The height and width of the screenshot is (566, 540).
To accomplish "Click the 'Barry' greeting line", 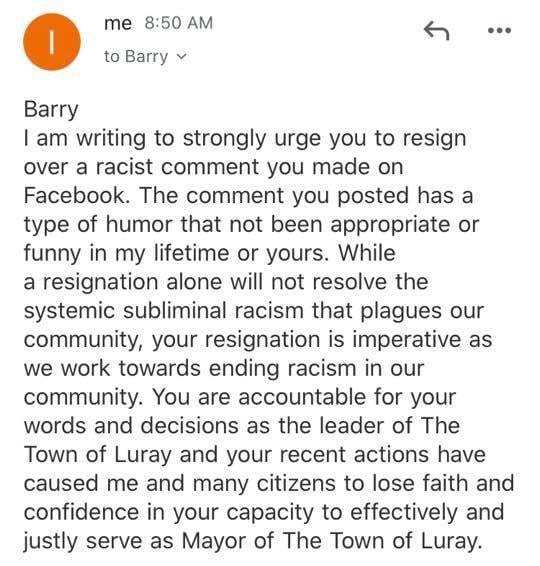I will click(x=51, y=109).
